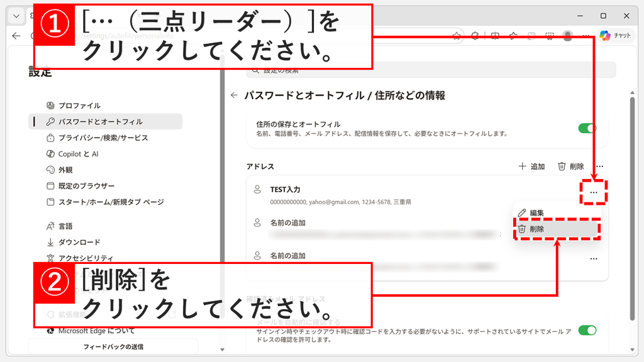Click person icon of last 名前の追加 entry
Image resolution: width=644 pixels, height=362 pixels.
[x=257, y=255]
